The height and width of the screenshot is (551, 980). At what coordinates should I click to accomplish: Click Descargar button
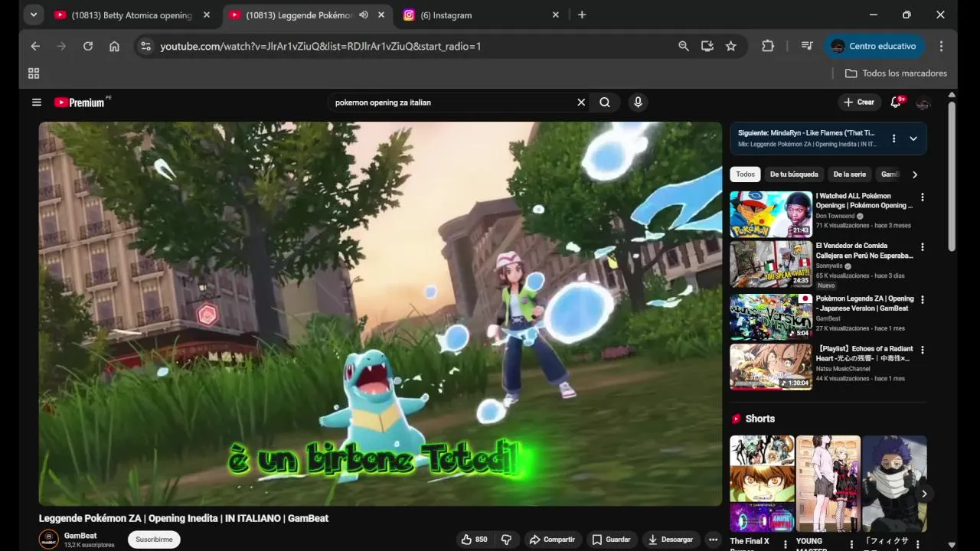coord(671,540)
